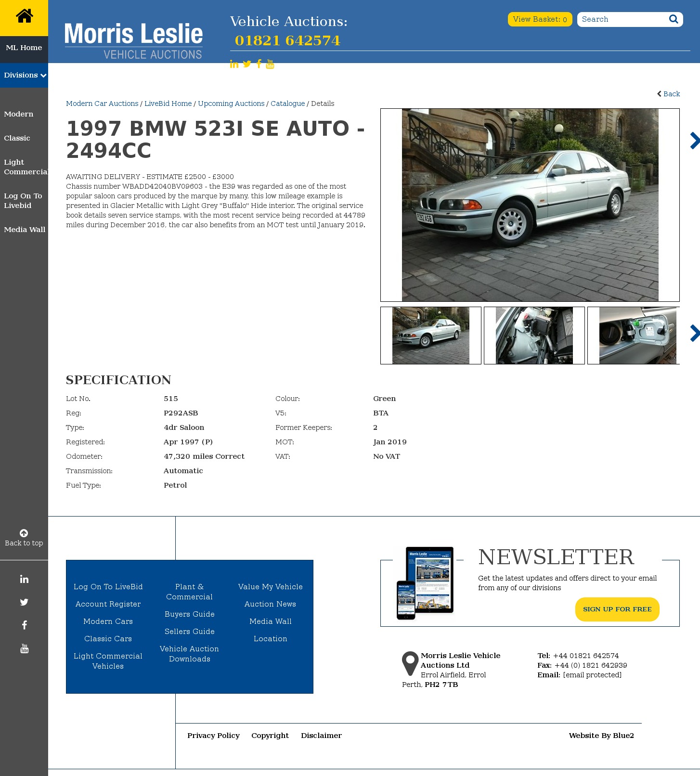This screenshot has height=776, width=700.
Task: Open Twitter icon in header
Action: coord(247,64)
